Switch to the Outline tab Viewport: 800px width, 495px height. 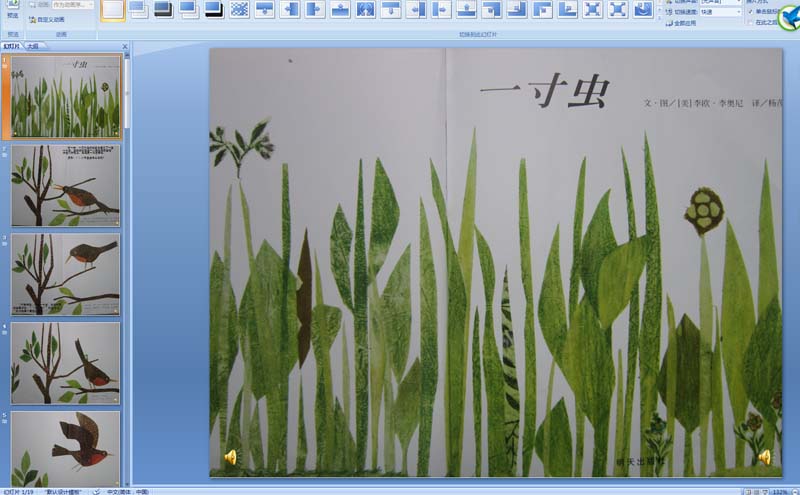point(33,46)
